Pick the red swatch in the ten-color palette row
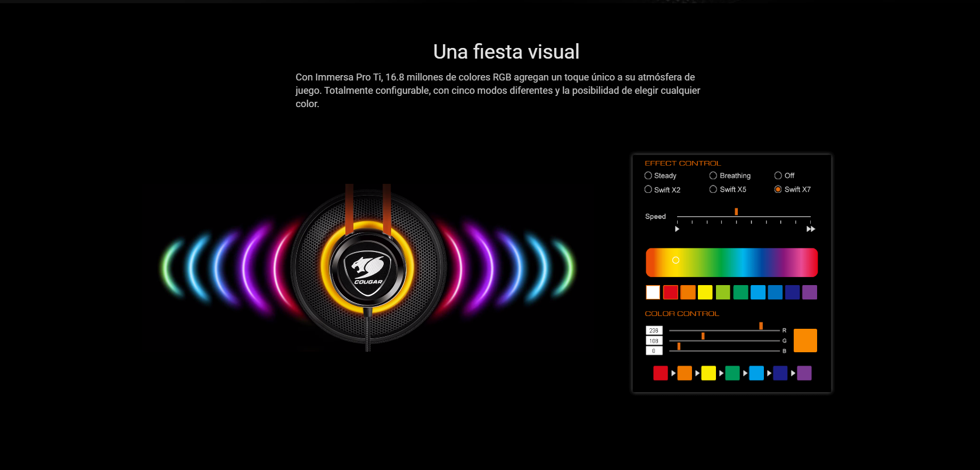980x470 pixels. point(671,292)
